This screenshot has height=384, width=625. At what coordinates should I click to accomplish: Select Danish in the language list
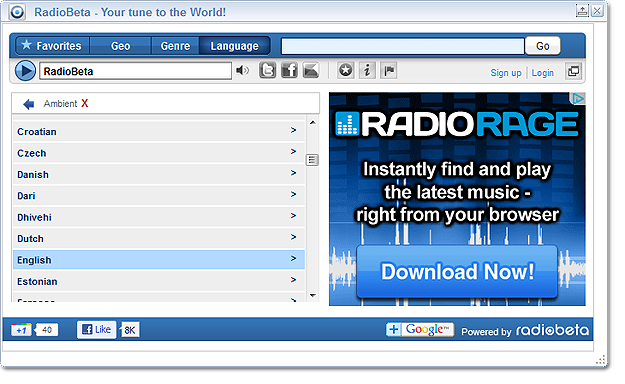[159, 175]
